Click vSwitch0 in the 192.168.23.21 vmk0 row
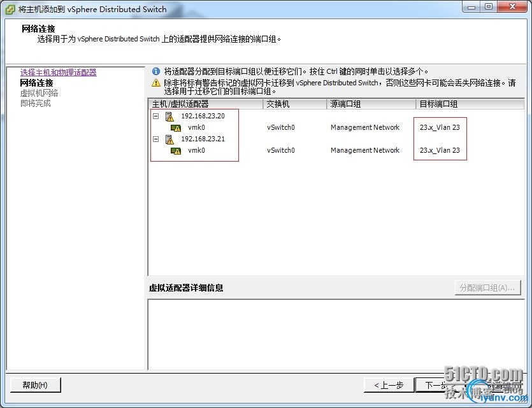Screen dimensions: 532x408 click(x=281, y=150)
